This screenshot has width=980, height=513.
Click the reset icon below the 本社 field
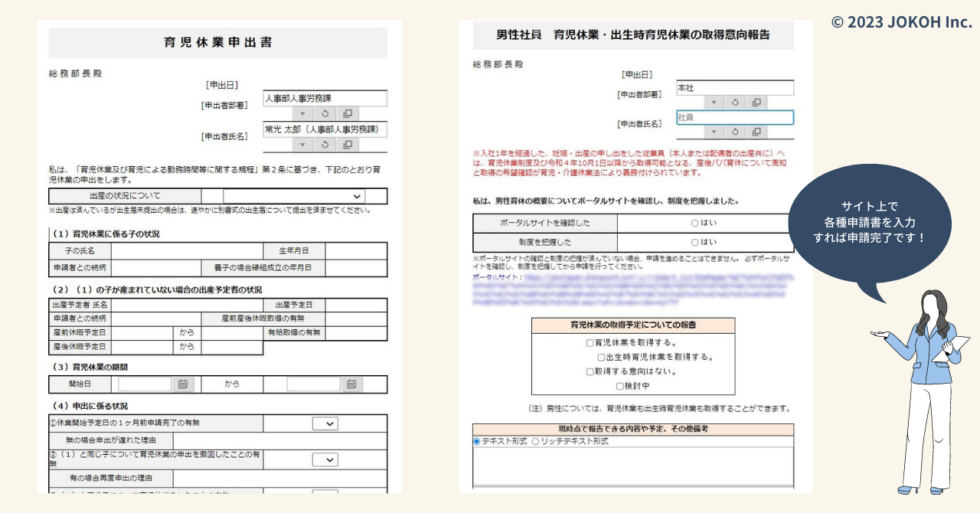click(x=735, y=102)
